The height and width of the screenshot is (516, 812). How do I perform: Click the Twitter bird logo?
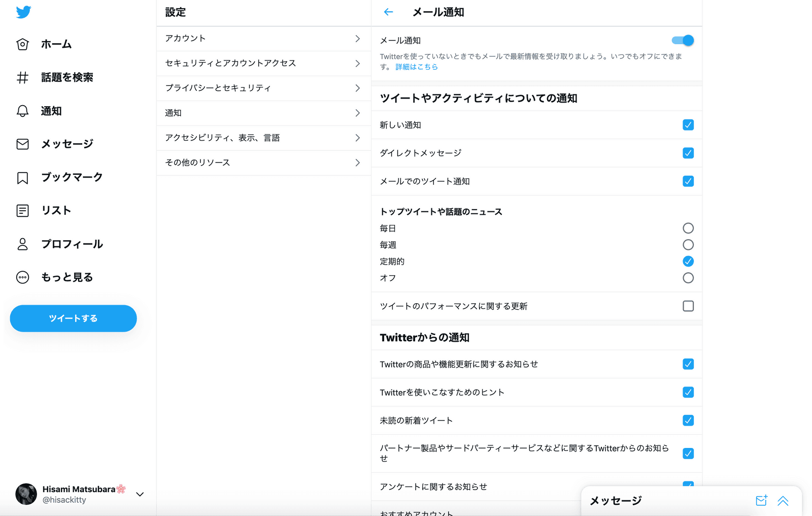23,12
